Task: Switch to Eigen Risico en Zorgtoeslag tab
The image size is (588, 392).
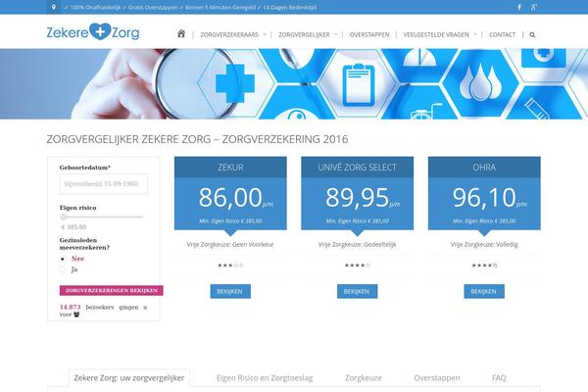Action: [265, 377]
